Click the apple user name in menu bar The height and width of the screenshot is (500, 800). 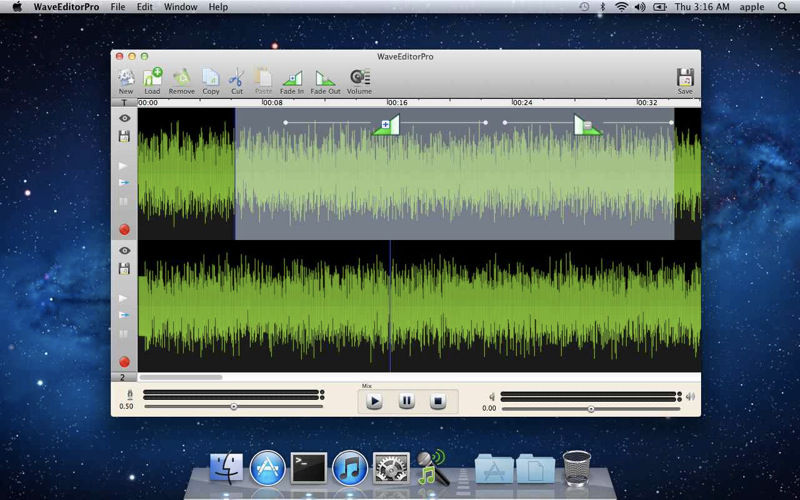click(x=752, y=7)
